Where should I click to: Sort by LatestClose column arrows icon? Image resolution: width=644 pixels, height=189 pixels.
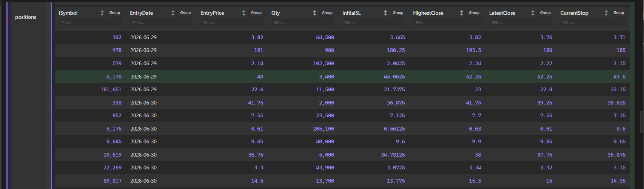(x=533, y=13)
